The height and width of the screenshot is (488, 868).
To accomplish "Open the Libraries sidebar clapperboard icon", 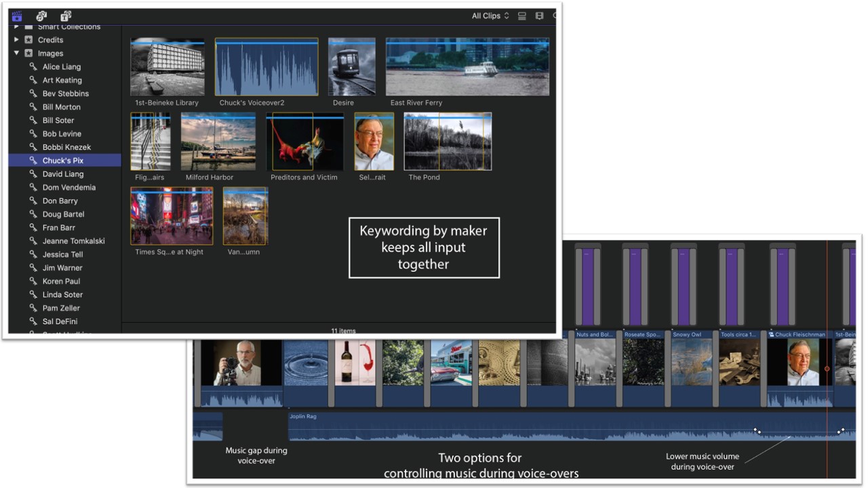I will click(18, 16).
